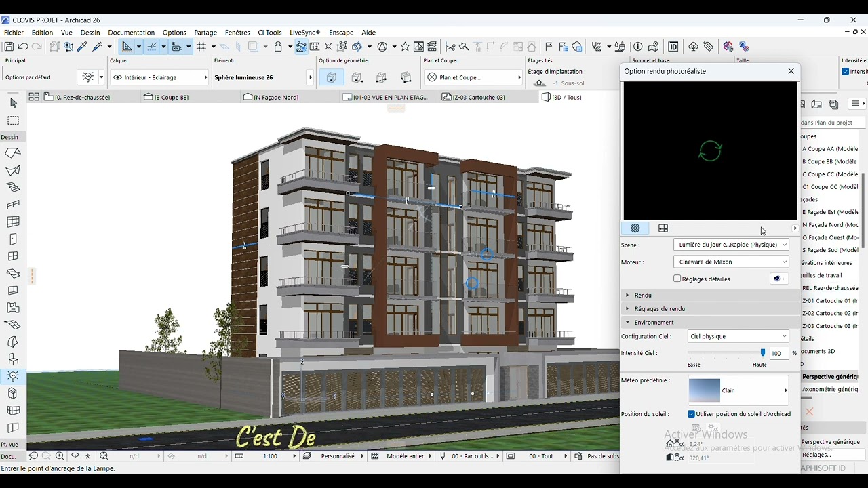Close the Option rendu photoréaliste panel
This screenshot has width=868, height=488.
click(791, 71)
